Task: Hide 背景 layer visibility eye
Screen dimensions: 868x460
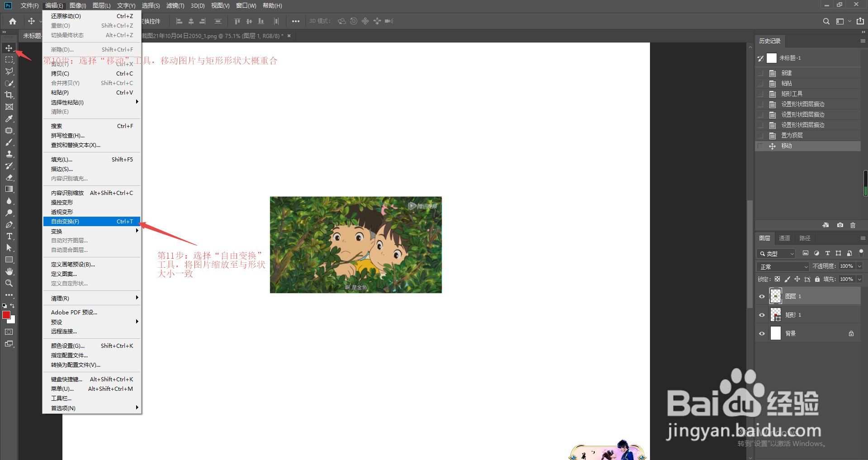Action: point(762,334)
